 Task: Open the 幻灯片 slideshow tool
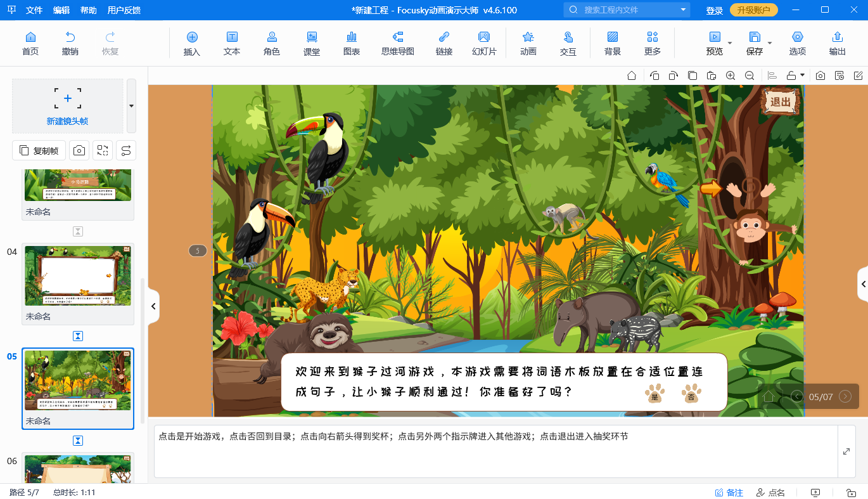point(484,43)
